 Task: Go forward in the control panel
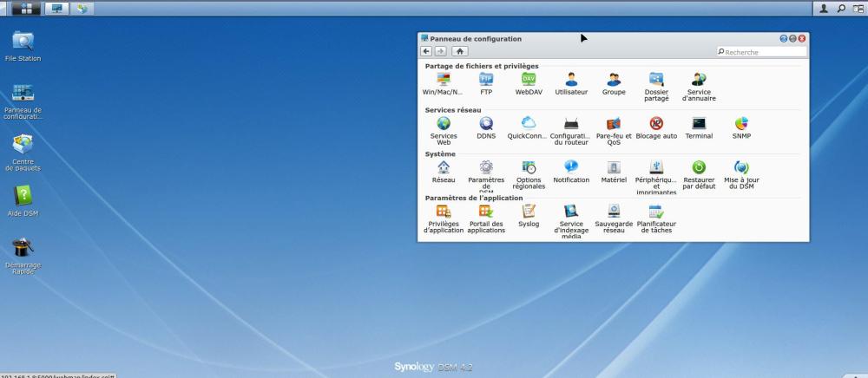point(441,51)
